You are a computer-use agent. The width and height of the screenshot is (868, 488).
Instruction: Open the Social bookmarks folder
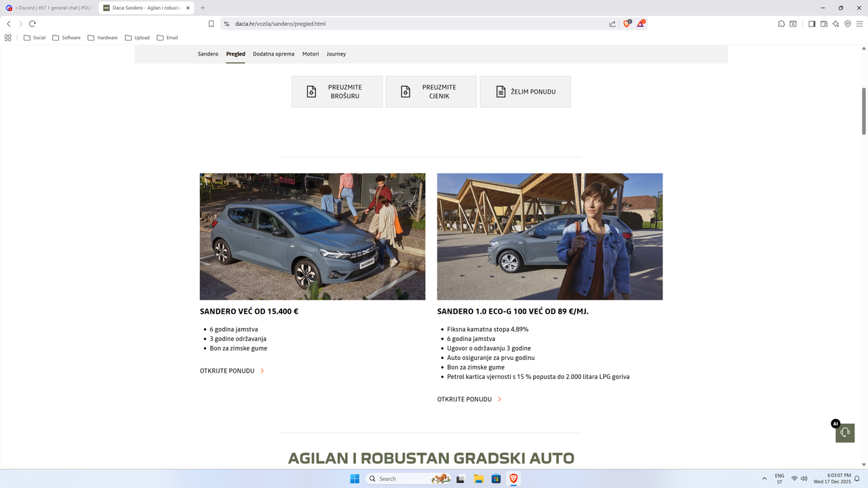tap(35, 38)
